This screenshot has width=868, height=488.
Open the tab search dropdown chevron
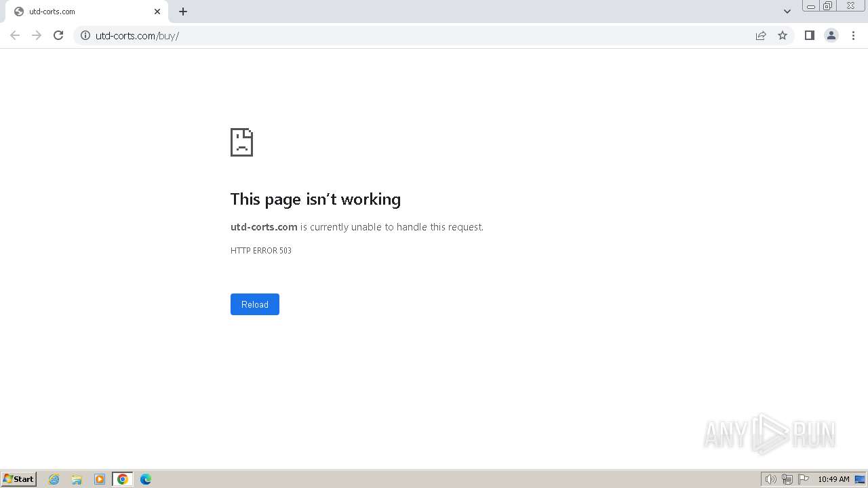(x=787, y=12)
